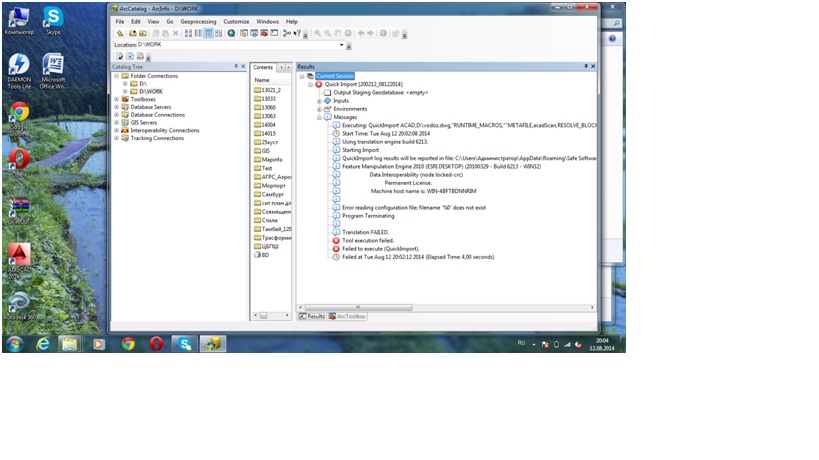This screenshot has width=819, height=460.
Task: Open the What's This help icon
Action: [x=297, y=33]
